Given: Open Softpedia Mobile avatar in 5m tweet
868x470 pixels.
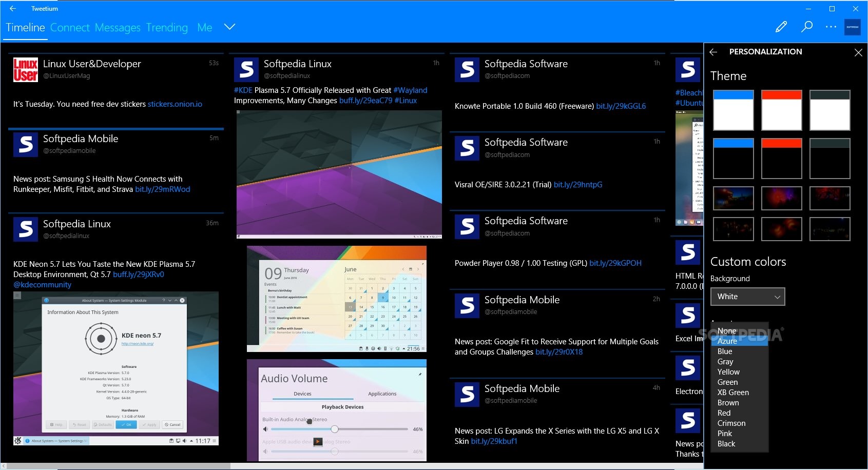Looking at the screenshot, I should click(x=26, y=145).
